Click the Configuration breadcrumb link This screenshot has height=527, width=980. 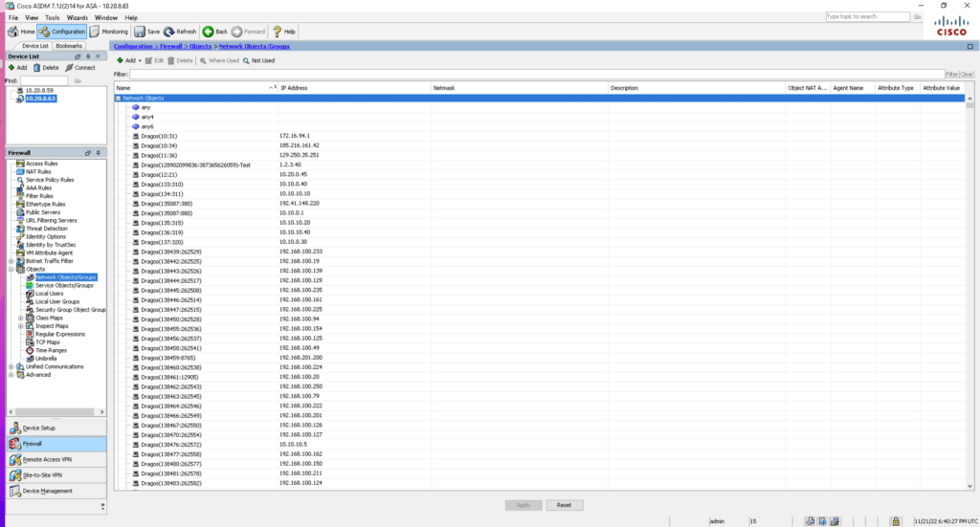pos(133,46)
